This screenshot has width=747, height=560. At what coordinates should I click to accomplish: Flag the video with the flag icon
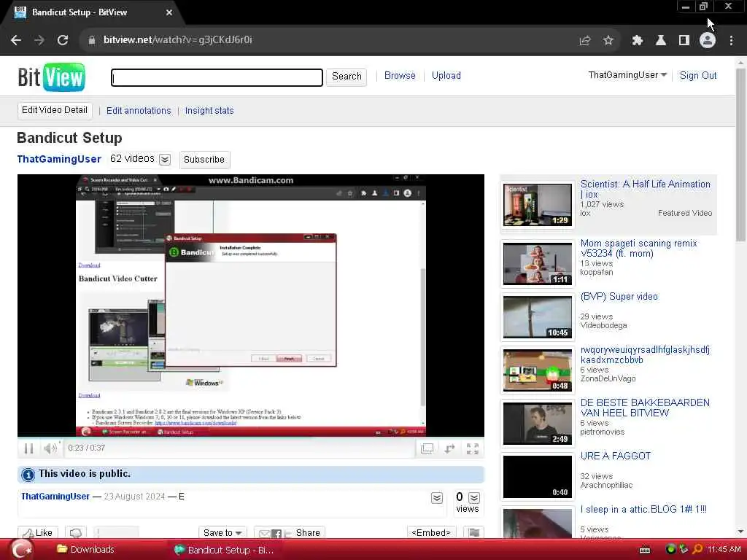pos(474,532)
